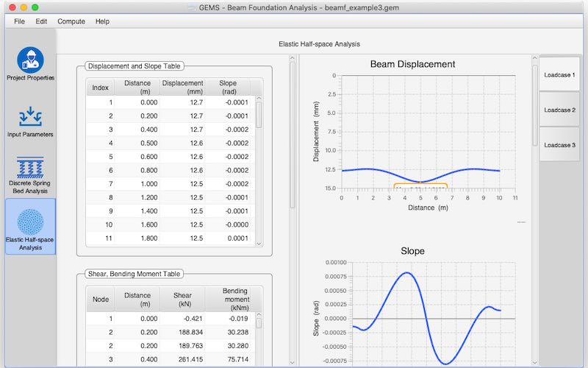Select shear value 189.763
Screen dimensions: 588x368
(182, 345)
